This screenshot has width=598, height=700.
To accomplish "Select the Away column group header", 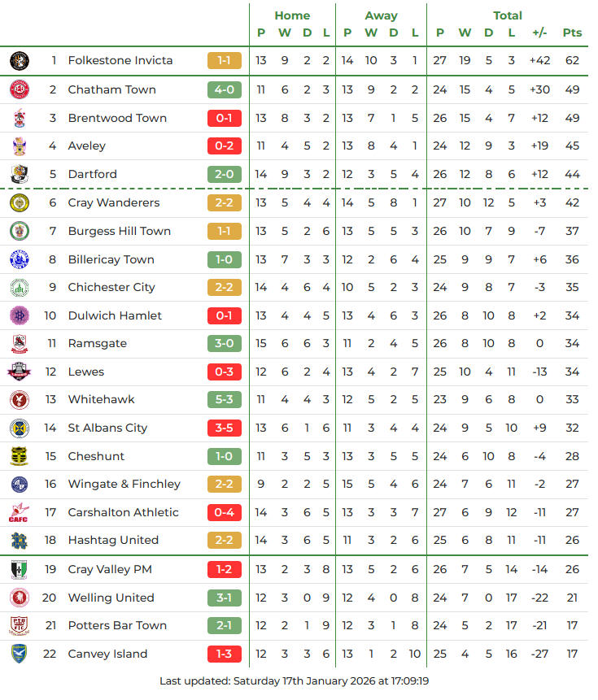I will pos(381,15).
